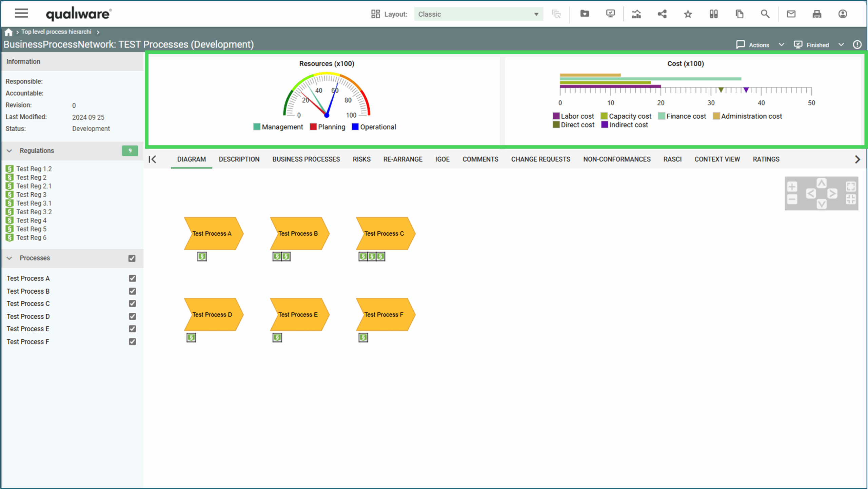Screen dimensions: 868x489
Task: Open the BUSINESS PROCESSES tab
Action: [x=306, y=159]
